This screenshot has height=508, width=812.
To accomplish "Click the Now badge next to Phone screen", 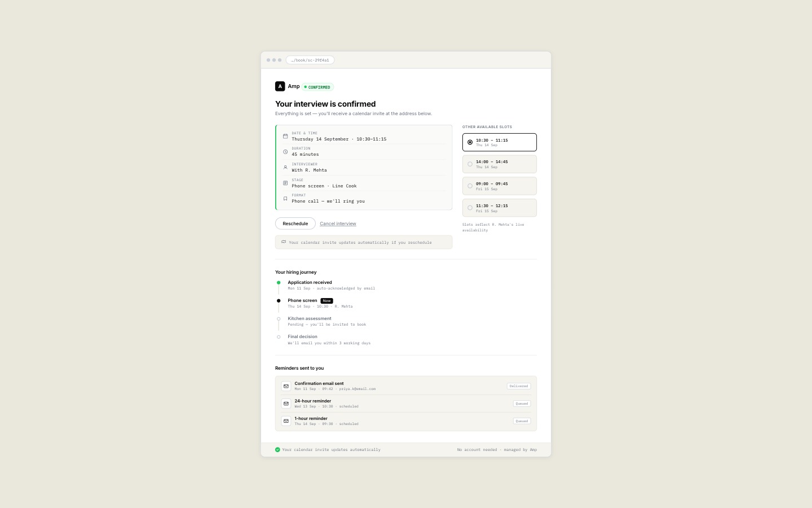I will [x=327, y=301].
